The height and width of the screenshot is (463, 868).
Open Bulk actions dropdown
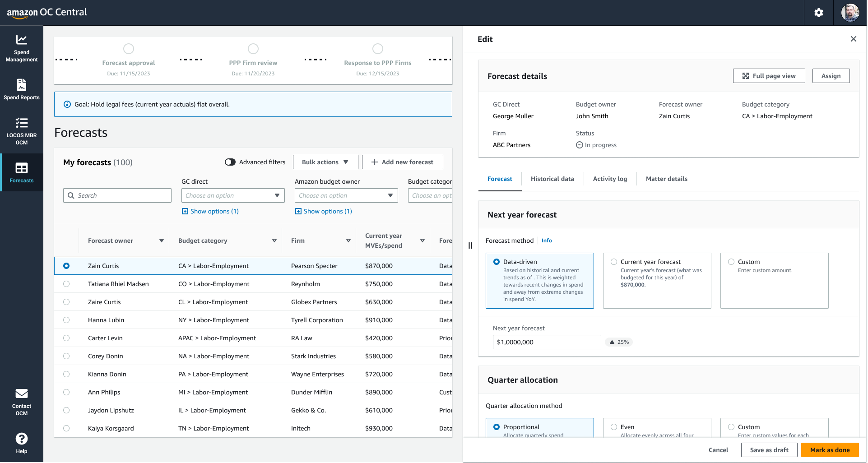tap(325, 162)
